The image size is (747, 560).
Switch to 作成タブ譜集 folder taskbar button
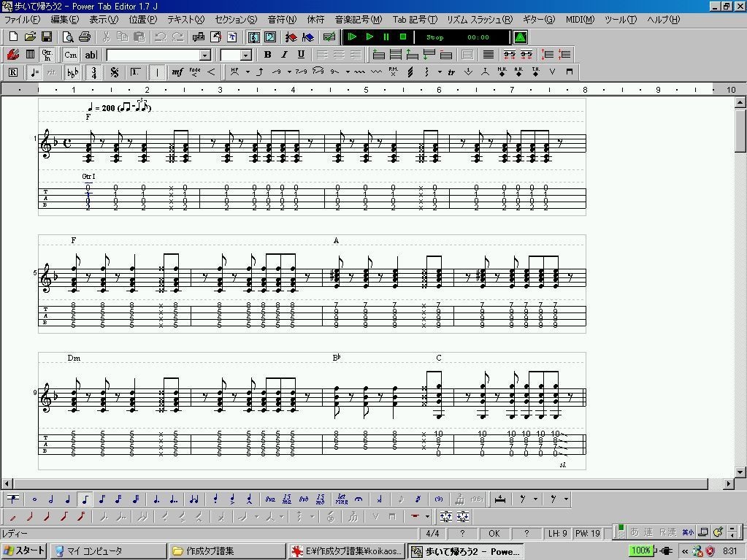tap(227, 551)
